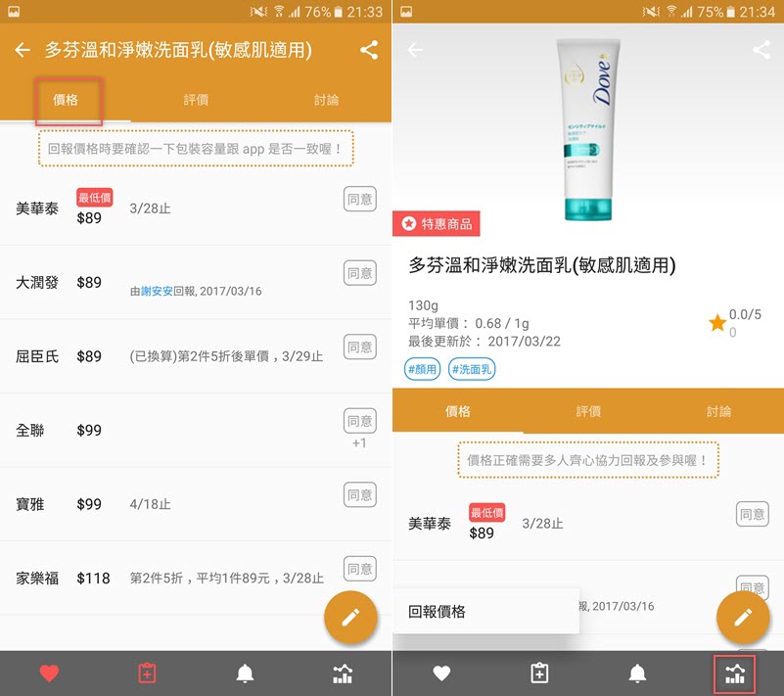Image resolution: width=784 pixels, height=696 pixels.
Task: Tap 家樂福 $118 price
Action: point(93,579)
